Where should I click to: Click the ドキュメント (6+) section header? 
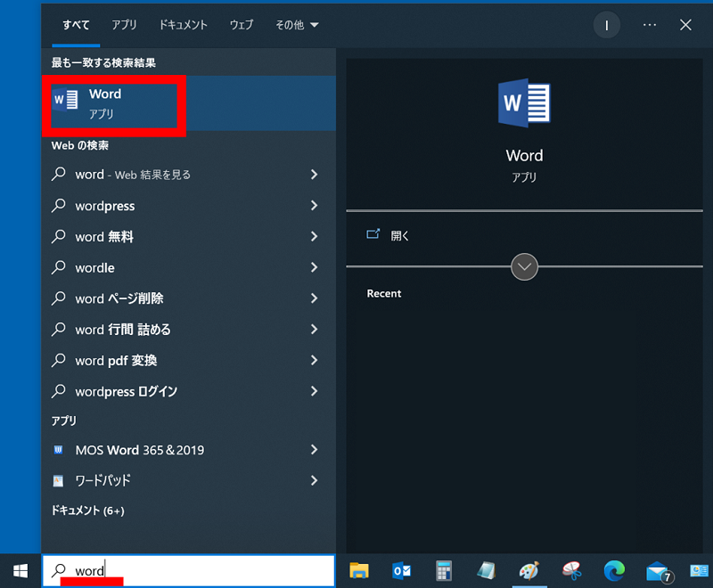click(87, 510)
